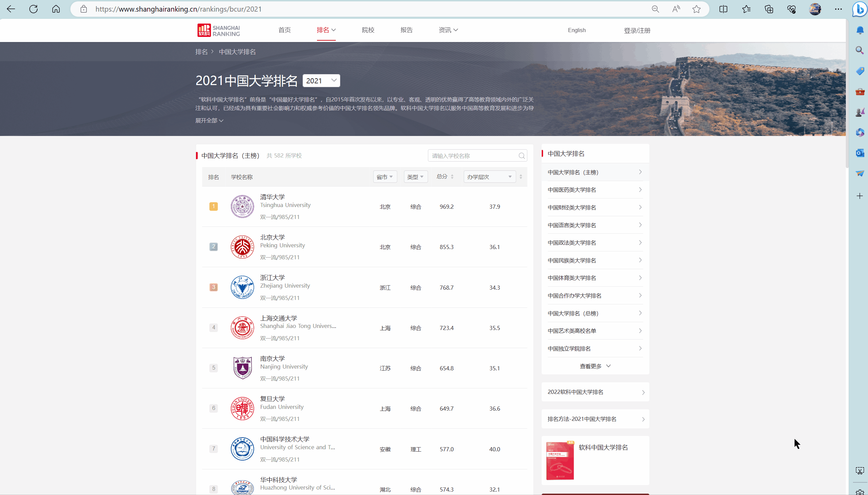Open split screen browser icon
The width and height of the screenshot is (868, 495).
tap(723, 9)
